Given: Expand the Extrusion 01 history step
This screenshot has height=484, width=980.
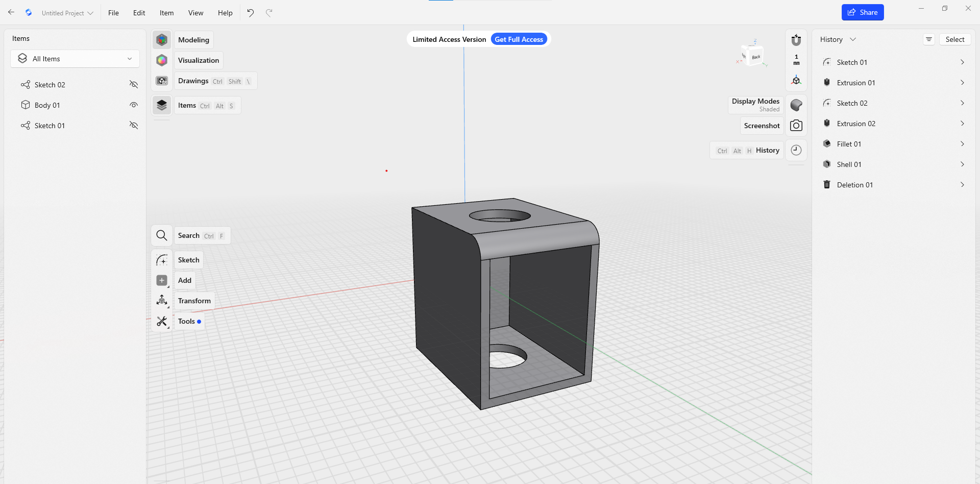Looking at the screenshot, I should click(962, 82).
